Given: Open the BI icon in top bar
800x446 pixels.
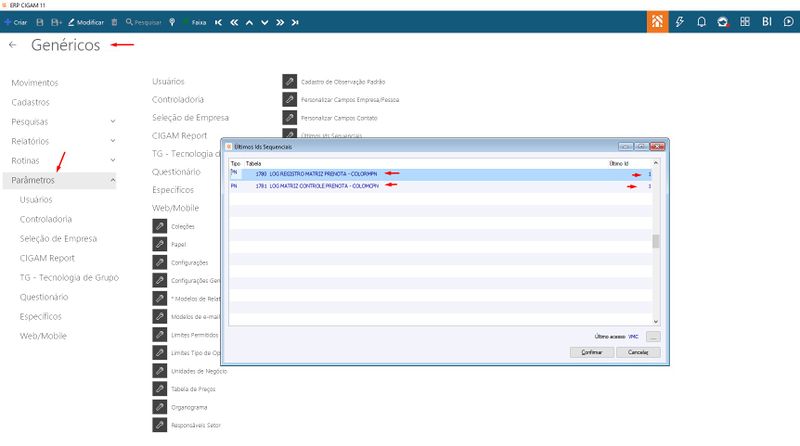Looking at the screenshot, I should 767,21.
